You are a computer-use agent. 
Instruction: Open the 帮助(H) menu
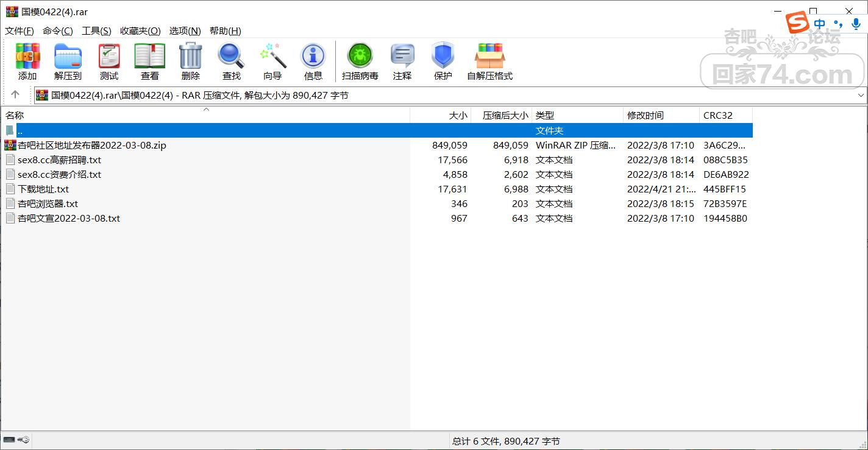(225, 30)
